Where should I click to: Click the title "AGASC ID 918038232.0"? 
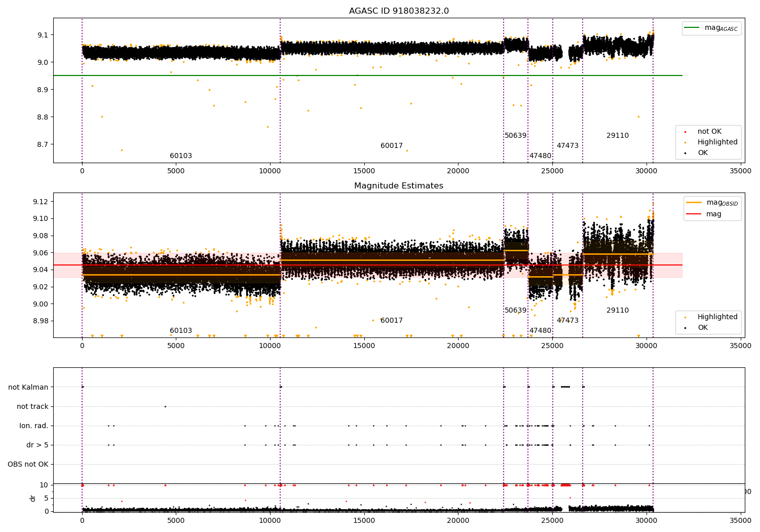coord(399,11)
